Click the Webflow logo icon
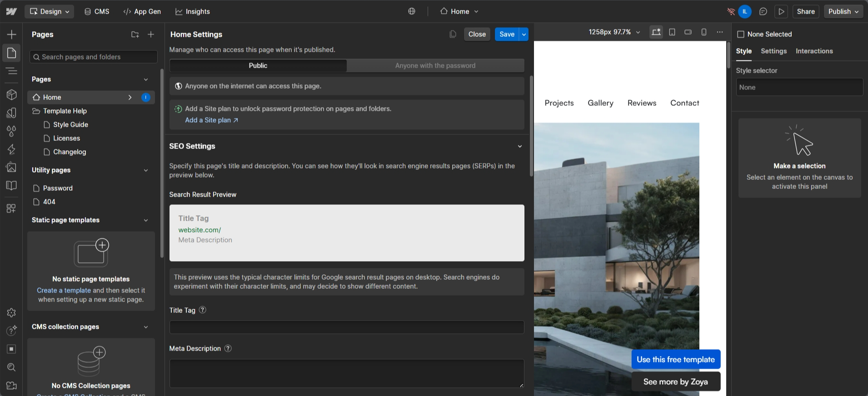868x396 pixels. (11, 11)
